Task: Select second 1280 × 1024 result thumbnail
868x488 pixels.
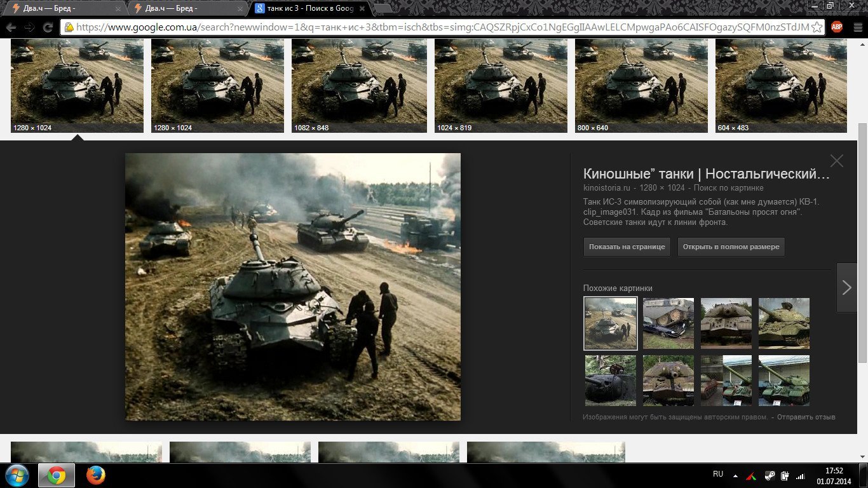Action: coord(218,86)
